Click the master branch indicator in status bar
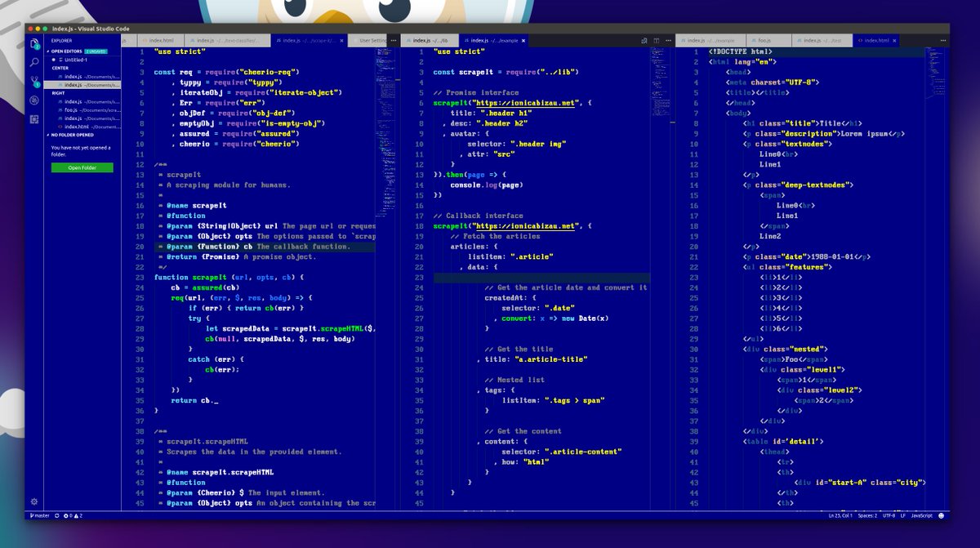 click(42, 515)
